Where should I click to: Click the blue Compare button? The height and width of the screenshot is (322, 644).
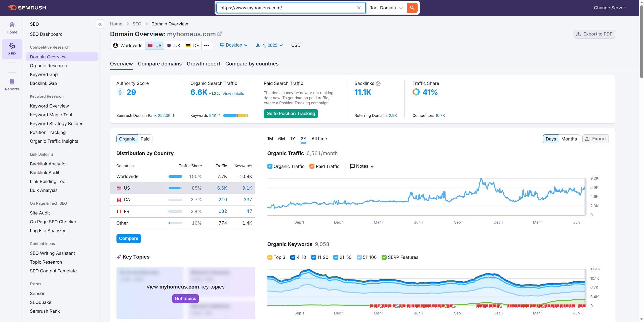[x=129, y=238]
